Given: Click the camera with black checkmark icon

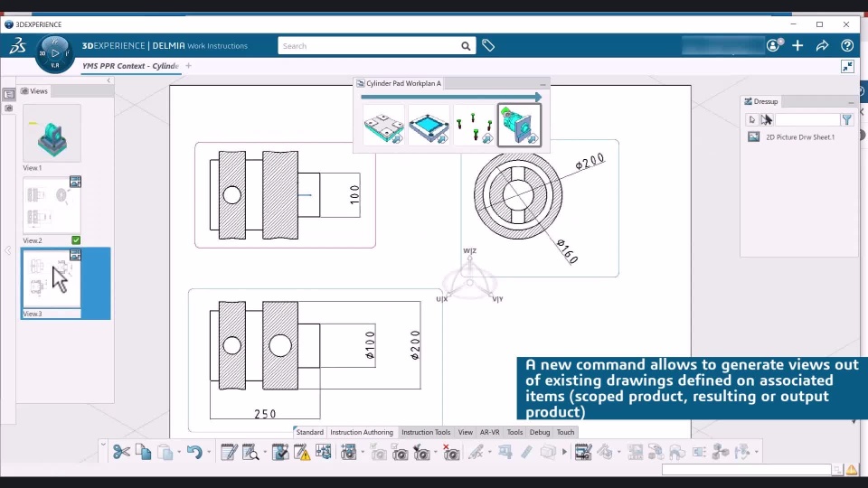Looking at the screenshot, I should [421, 452].
